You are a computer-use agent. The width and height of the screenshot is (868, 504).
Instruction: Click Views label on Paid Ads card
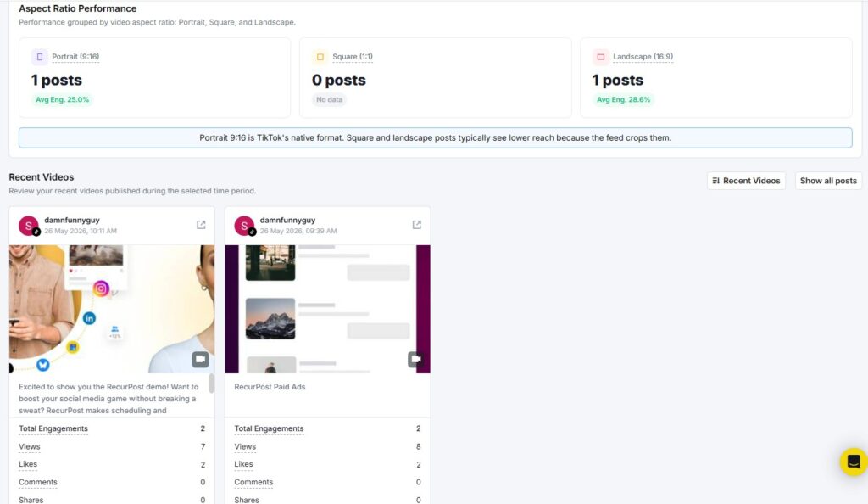click(245, 446)
